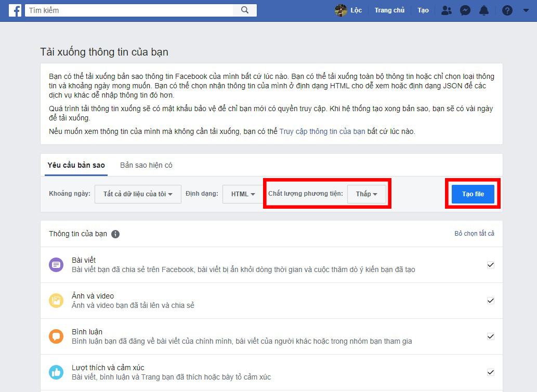
Task: Click the search magnifier button
Action: (245, 10)
